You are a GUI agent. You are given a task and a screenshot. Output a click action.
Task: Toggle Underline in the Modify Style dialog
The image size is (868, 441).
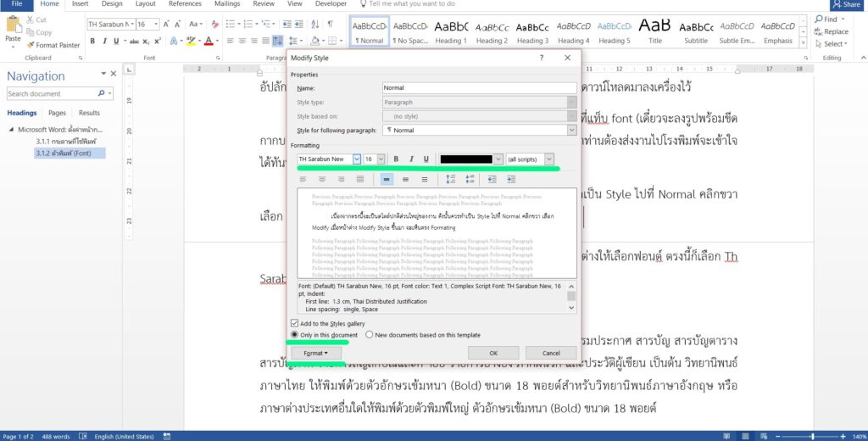[x=425, y=159]
